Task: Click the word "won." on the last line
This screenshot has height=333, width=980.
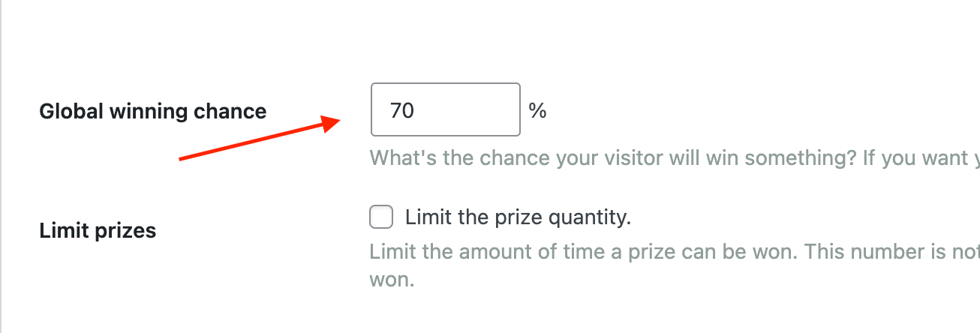Action: pos(392,280)
